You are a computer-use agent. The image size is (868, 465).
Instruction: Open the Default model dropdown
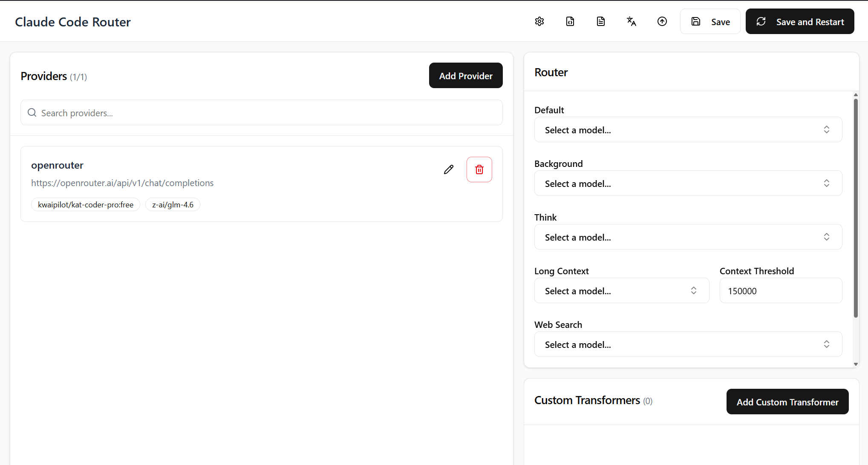[688, 130]
